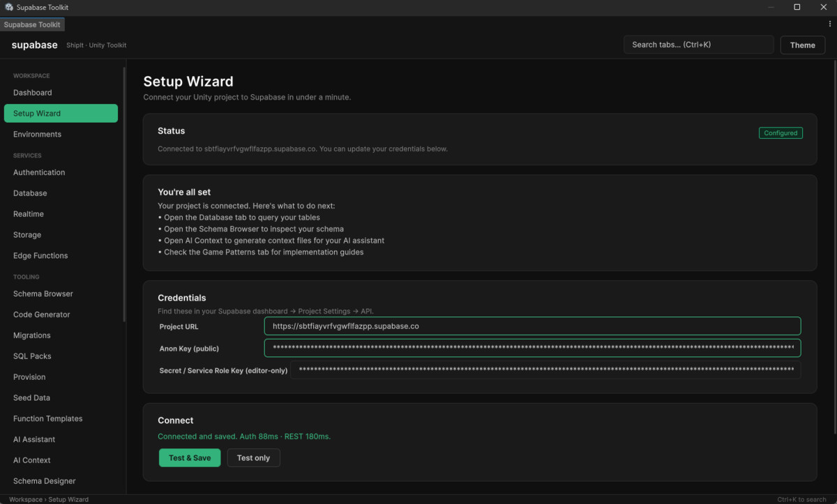Click the Test only button
This screenshot has height=504, width=837.
point(253,458)
